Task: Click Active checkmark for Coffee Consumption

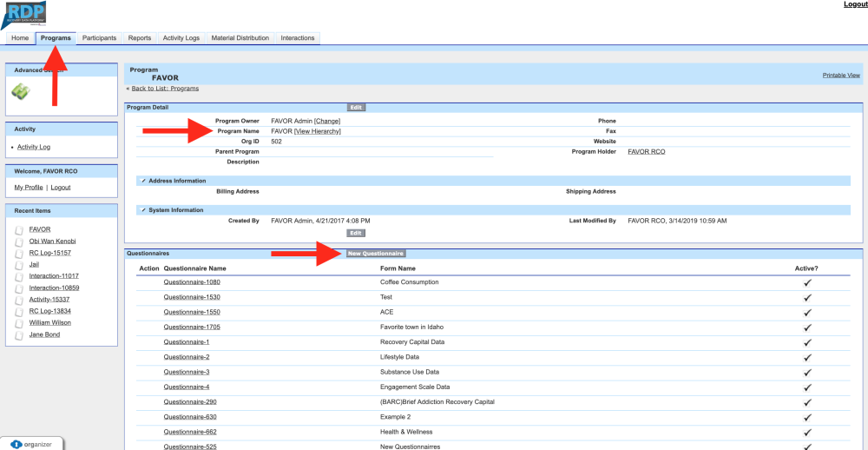Action: (807, 282)
